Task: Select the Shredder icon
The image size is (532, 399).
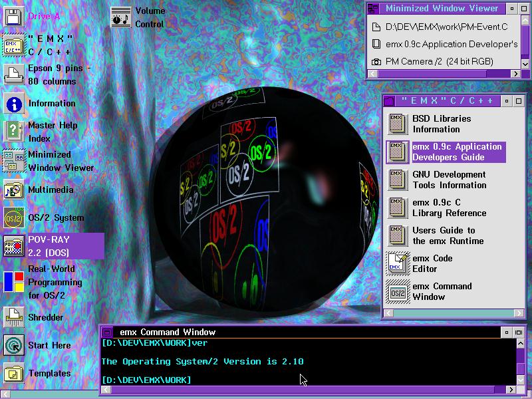Action: tap(14, 317)
